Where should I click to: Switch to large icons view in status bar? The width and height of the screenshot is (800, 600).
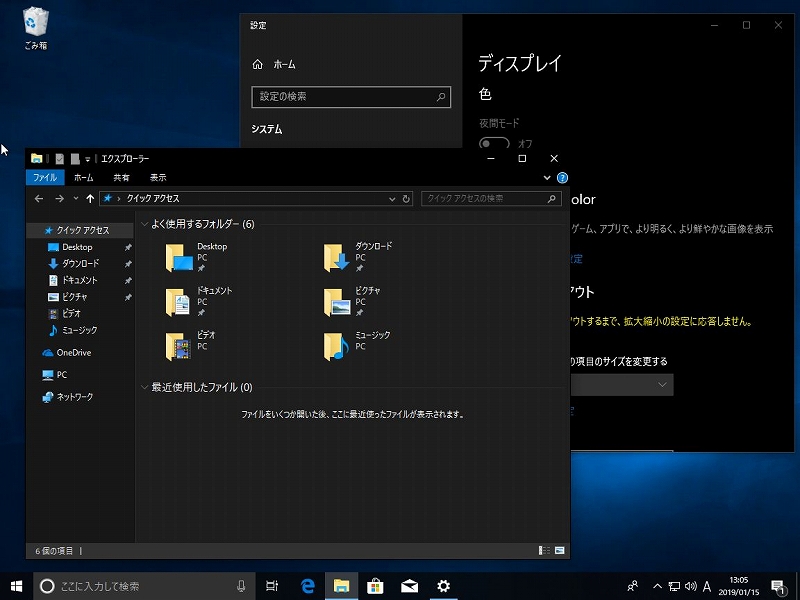(x=560, y=551)
